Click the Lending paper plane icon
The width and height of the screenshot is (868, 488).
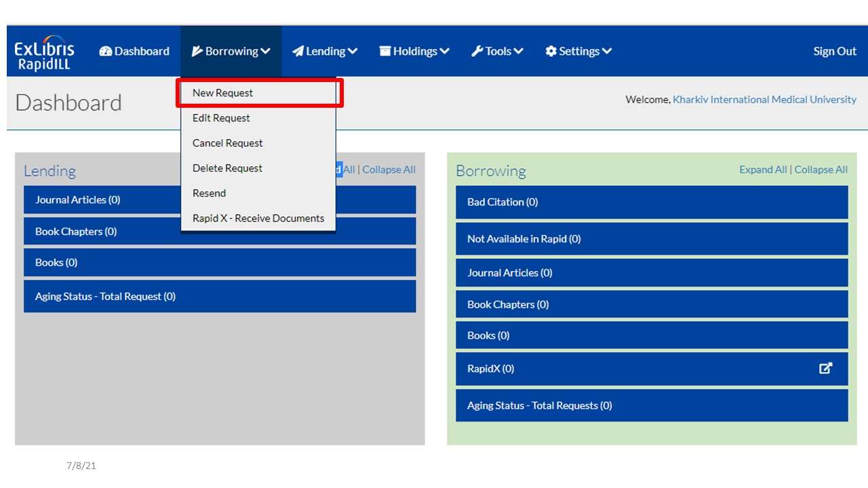(298, 52)
